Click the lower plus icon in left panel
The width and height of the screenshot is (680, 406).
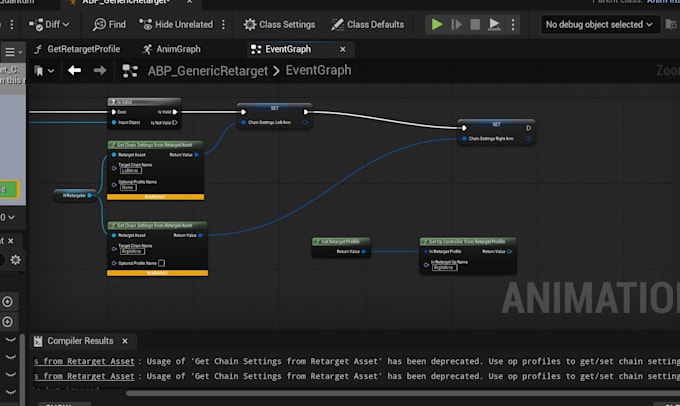(x=7, y=321)
